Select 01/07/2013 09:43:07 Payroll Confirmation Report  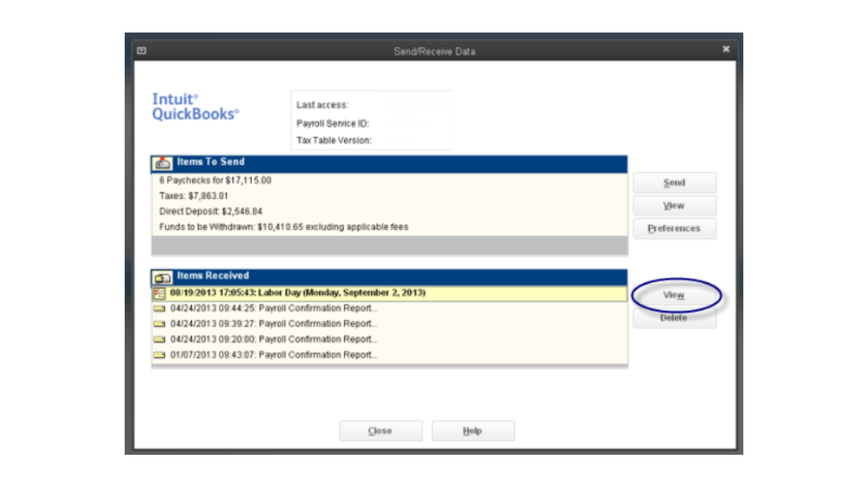(x=389, y=354)
